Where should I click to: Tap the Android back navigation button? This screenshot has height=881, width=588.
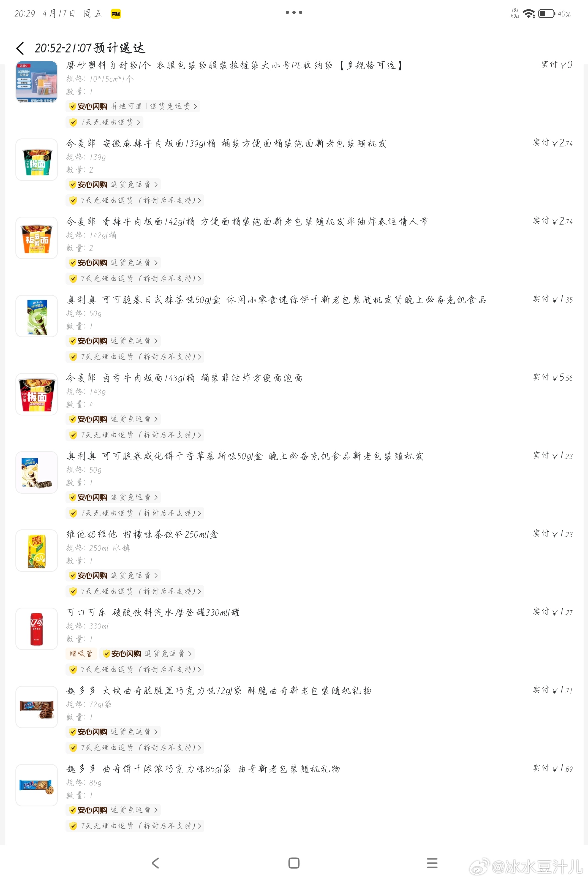pos(156,863)
